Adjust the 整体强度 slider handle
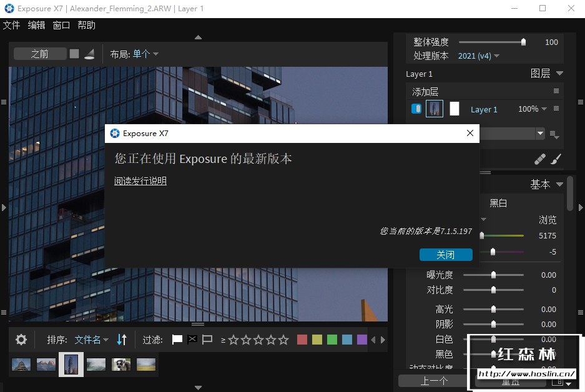The width and height of the screenshot is (585, 392). point(523,42)
